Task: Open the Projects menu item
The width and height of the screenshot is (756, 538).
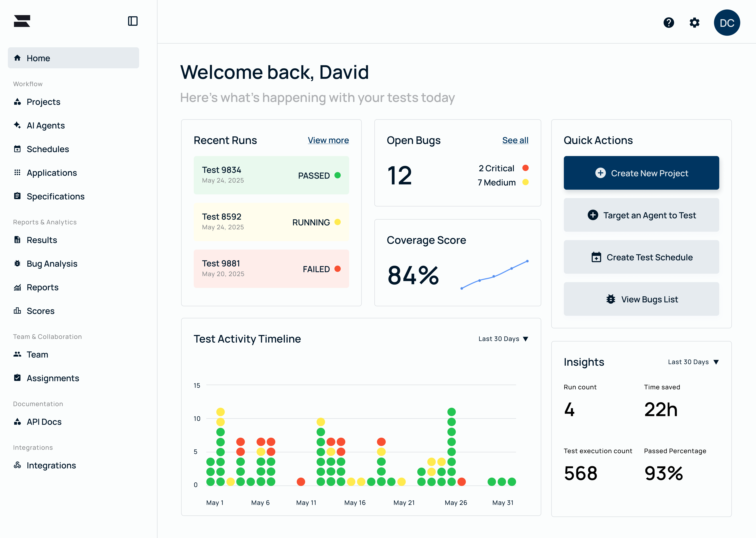Action: pos(43,102)
